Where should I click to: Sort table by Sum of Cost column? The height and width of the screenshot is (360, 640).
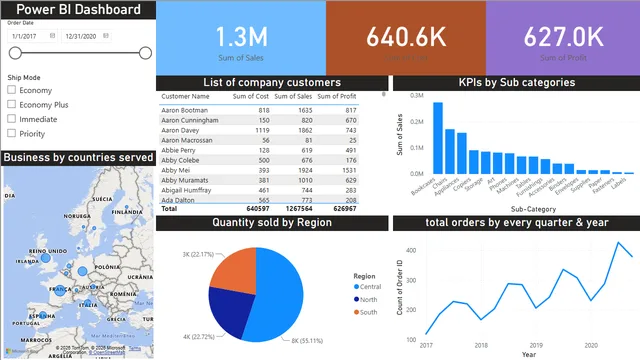(x=251, y=96)
